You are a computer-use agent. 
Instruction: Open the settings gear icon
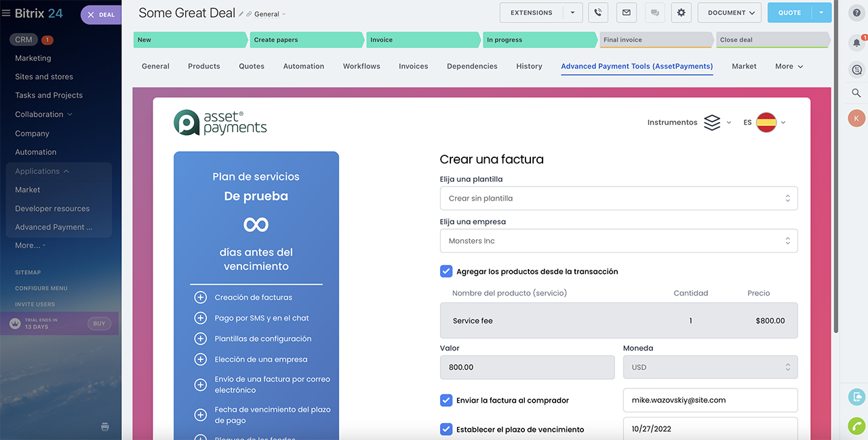pyautogui.click(x=682, y=13)
